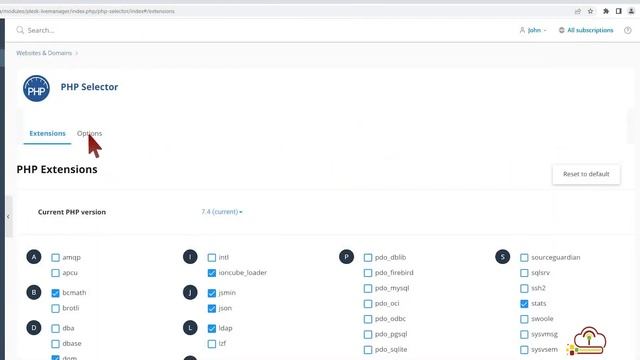Image resolution: width=640 pixels, height=360 pixels.
Task: Enable the swoole extension checkbox
Action: [524, 319]
